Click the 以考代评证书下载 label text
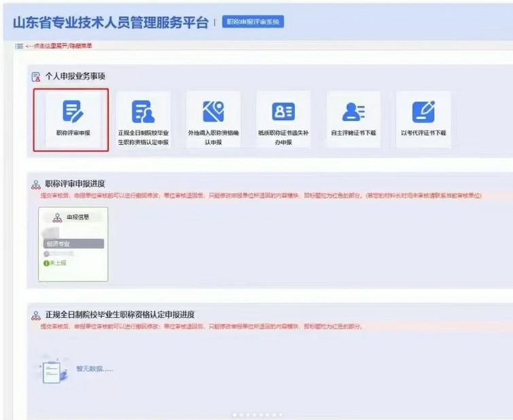The image size is (513, 420). tap(423, 133)
